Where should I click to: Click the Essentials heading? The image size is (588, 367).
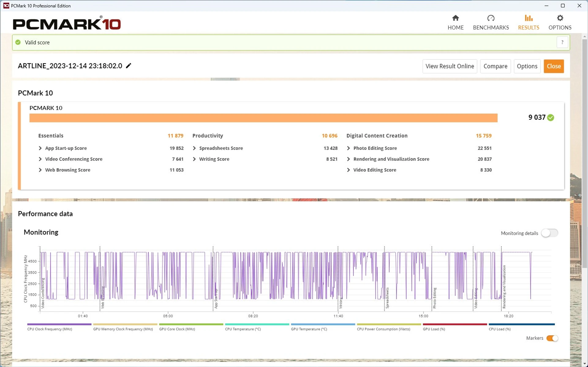click(x=51, y=136)
